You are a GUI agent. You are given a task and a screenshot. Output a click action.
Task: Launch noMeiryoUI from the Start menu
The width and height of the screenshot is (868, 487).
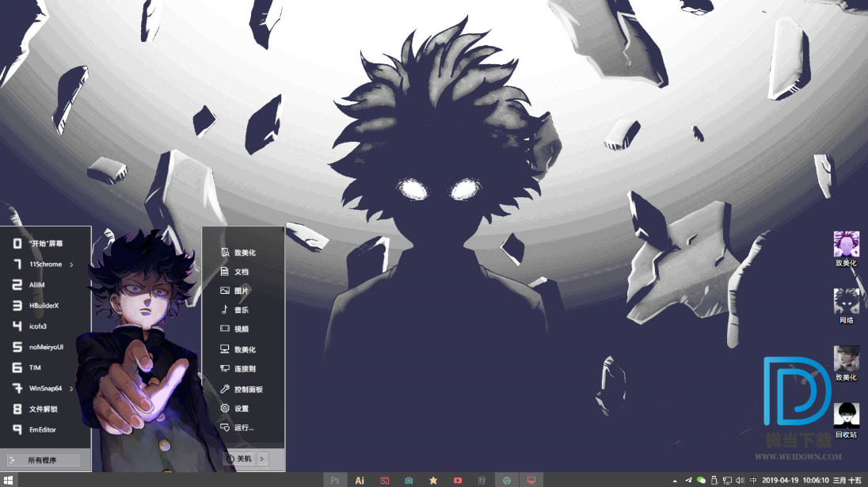(x=45, y=347)
